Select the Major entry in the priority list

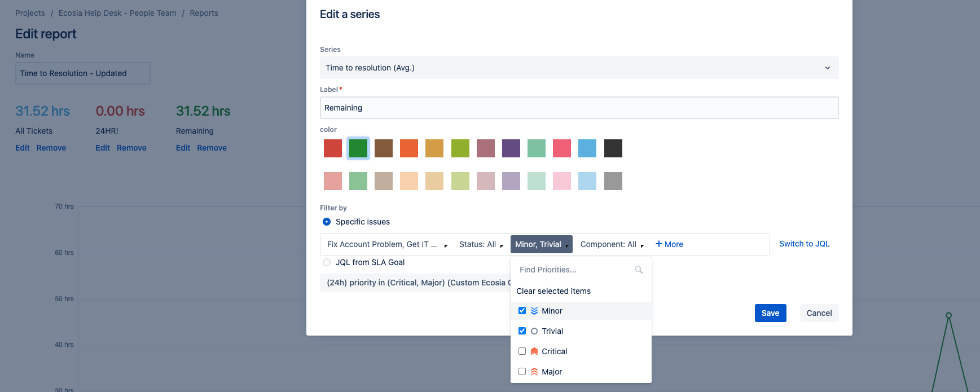(581, 372)
